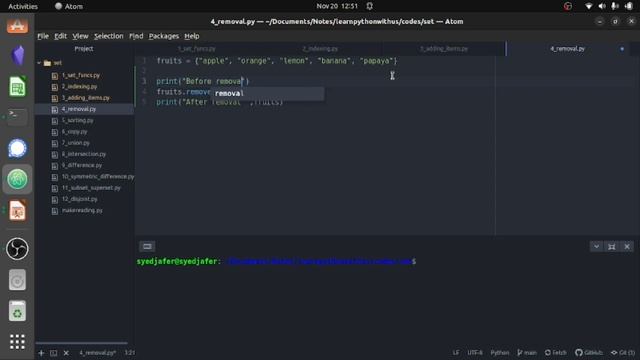
Task: Hide terminal panel with chevron down
Action: tap(596, 247)
